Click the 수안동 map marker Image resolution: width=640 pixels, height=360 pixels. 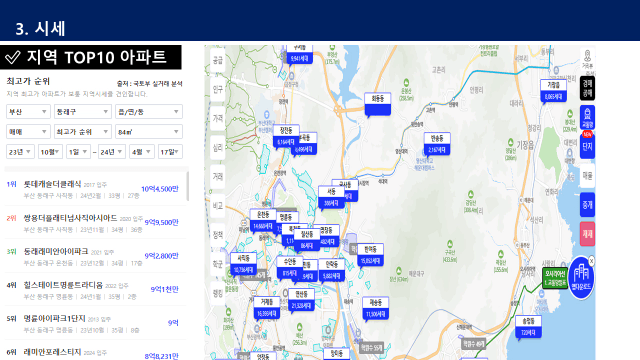[x=289, y=268]
